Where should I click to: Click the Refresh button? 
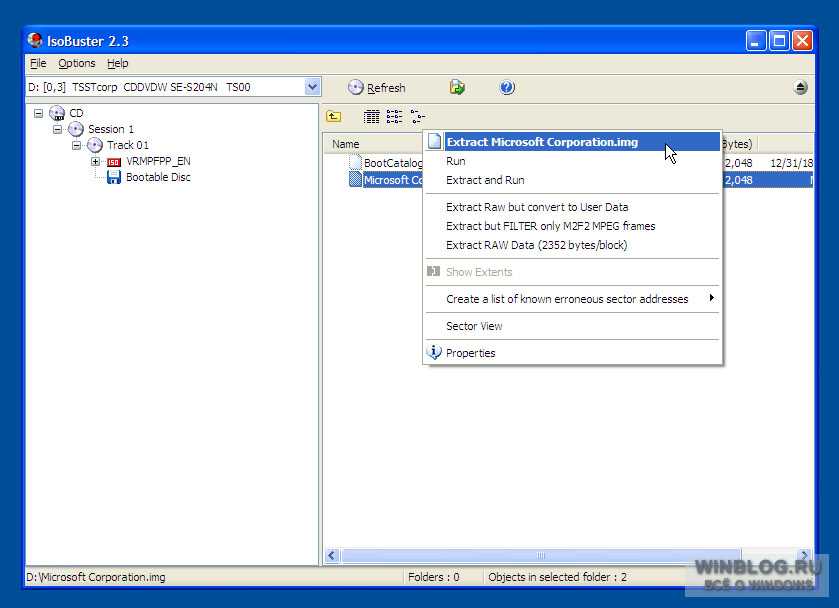coord(377,87)
